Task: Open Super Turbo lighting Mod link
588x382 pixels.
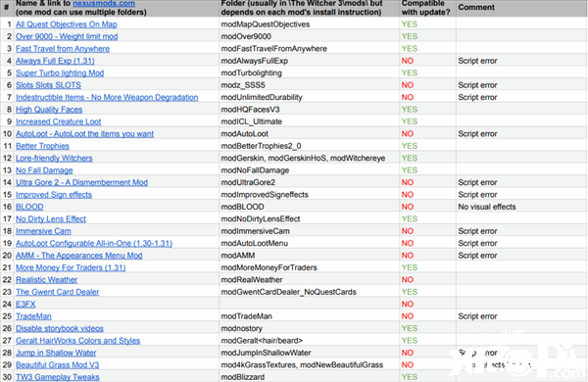Action: (60, 73)
